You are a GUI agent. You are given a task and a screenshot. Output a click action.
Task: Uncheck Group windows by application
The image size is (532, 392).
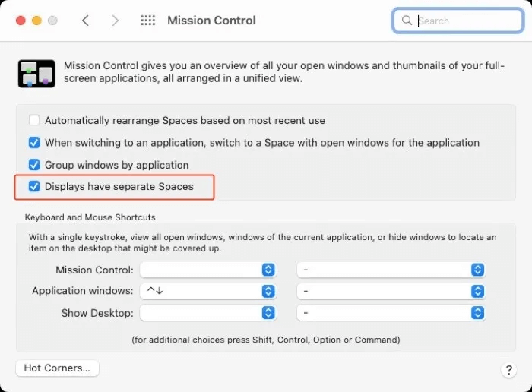pyautogui.click(x=34, y=165)
